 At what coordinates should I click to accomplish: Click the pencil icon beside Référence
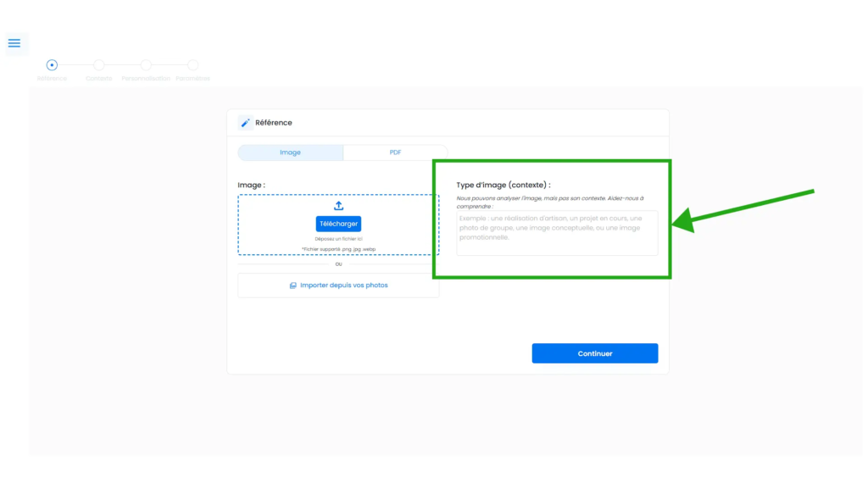tap(245, 123)
